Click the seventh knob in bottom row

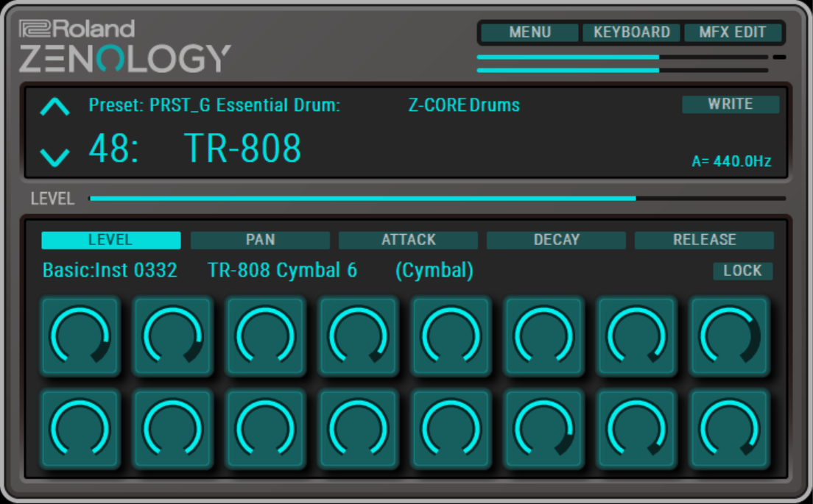637,428
